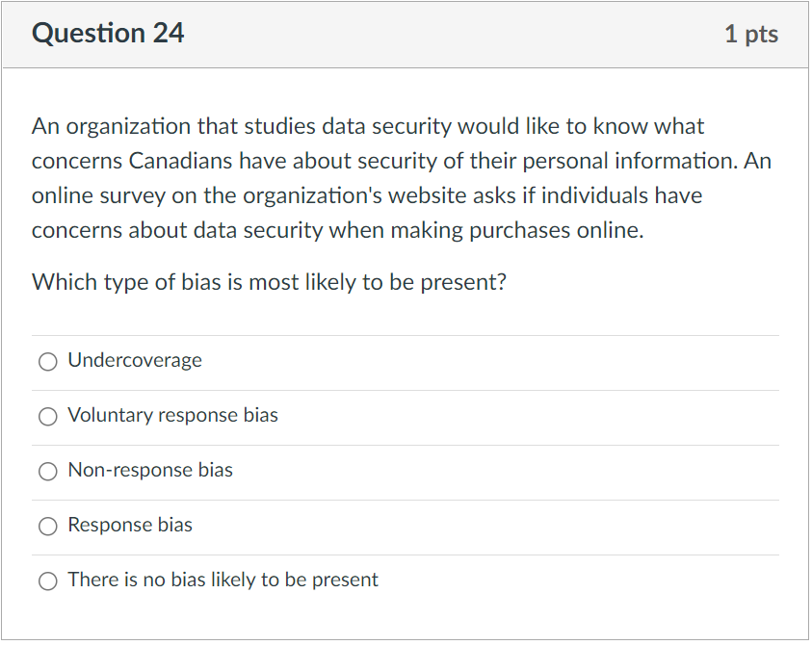Click the Undercoverage answer text label
Screen dimensions: 812x645
click(134, 360)
